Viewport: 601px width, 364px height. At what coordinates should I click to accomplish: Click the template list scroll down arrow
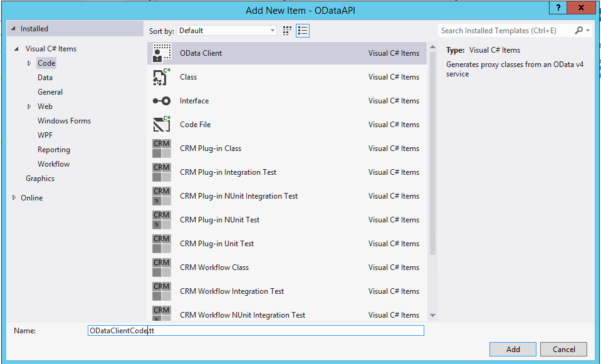tap(433, 315)
